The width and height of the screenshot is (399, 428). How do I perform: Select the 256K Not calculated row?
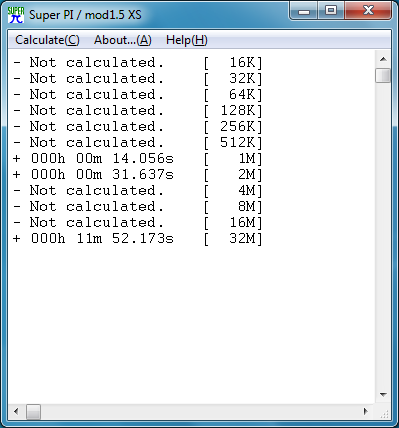138,127
